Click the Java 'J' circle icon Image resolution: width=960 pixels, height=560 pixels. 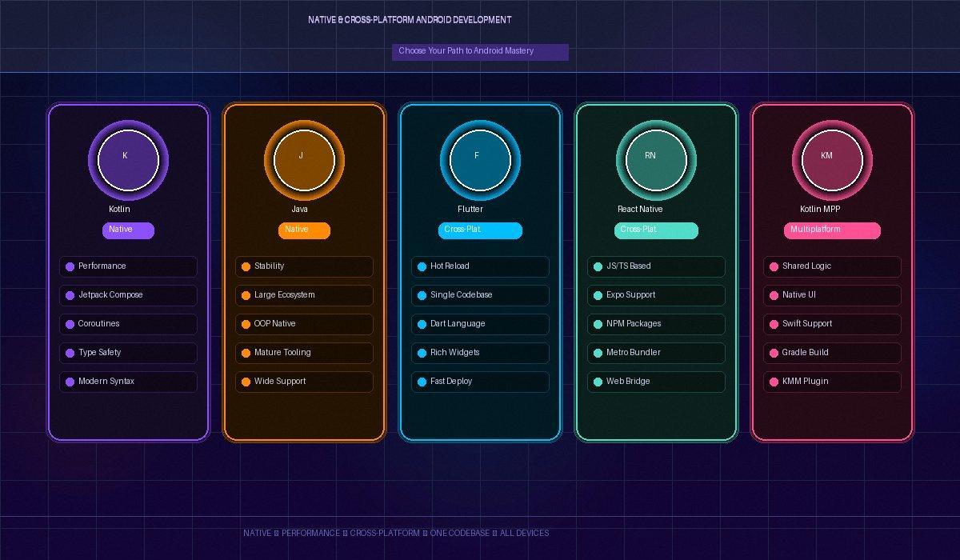point(304,160)
